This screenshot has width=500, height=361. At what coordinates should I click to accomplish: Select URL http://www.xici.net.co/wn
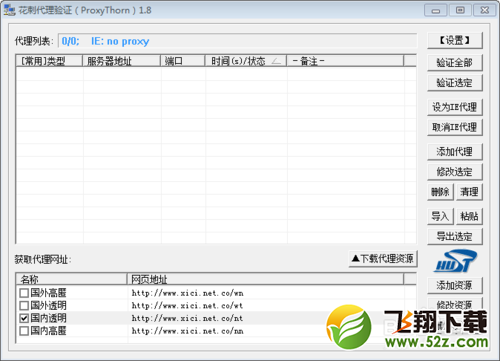tap(187, 293)
